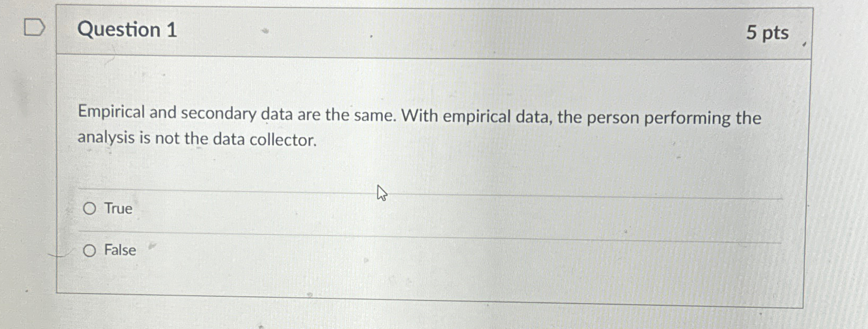
Task: Select the True radio button
Action: (89, 208)
